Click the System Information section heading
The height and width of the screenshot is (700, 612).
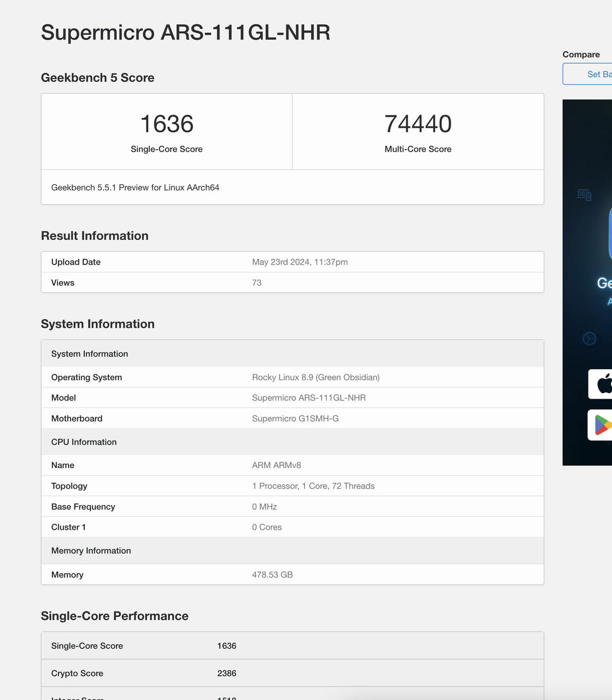pos(97,324)
